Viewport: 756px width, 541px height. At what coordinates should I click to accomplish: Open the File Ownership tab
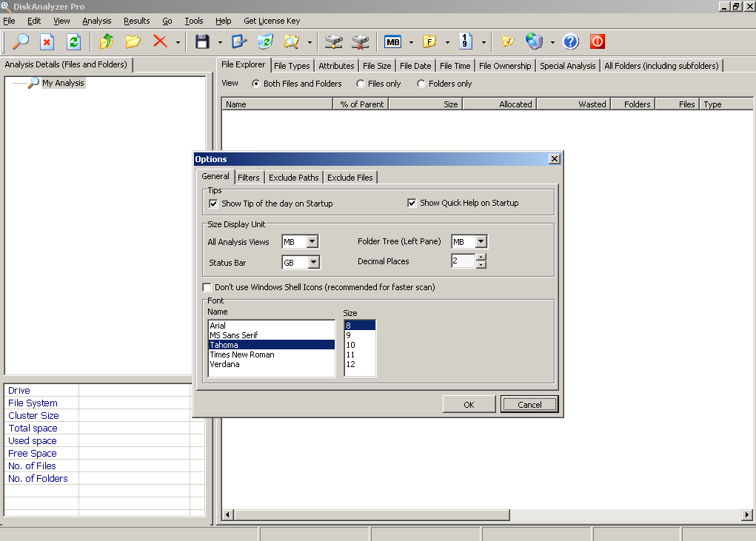(x=505, y=66)
